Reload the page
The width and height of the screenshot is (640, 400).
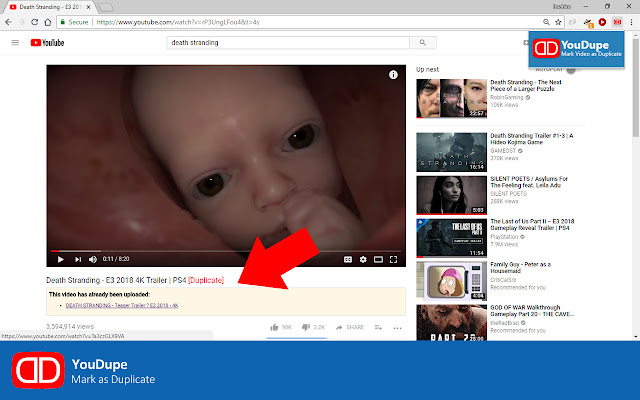[x=35, y=22]
